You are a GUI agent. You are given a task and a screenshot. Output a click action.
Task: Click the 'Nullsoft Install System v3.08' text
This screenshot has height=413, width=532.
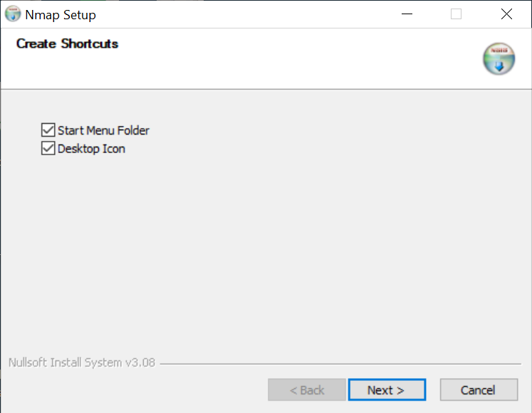tap(82, 362)
